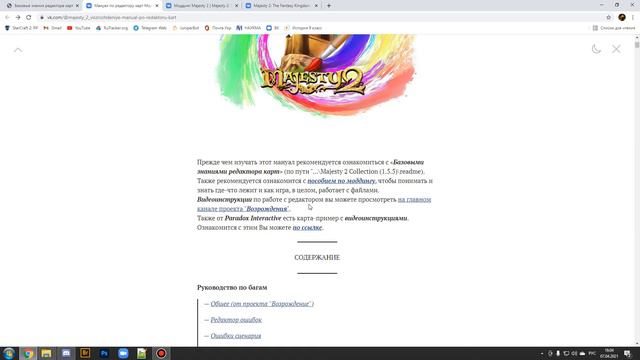Image resolution: width=640 pixels, height=360 pixels.
Task: Click the microphone tray icon
Action: click(x=558, y=353)
